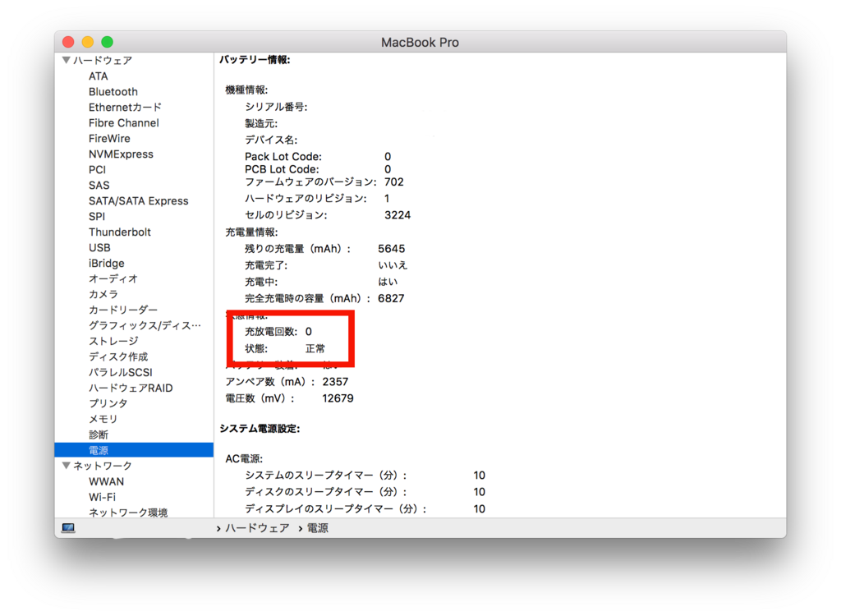
Task: Click the ディスプレイのスリープタイマー value 10
Action: 480,508
